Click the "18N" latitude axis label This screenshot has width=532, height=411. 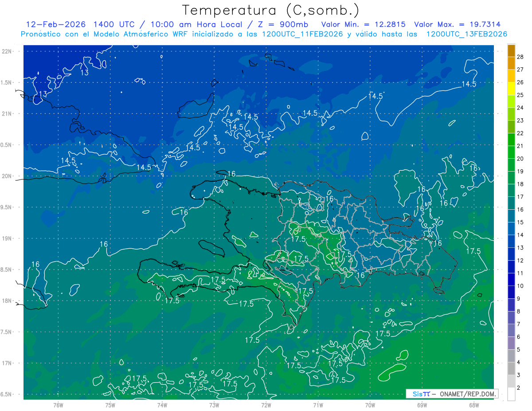click(x=7, y=301)
